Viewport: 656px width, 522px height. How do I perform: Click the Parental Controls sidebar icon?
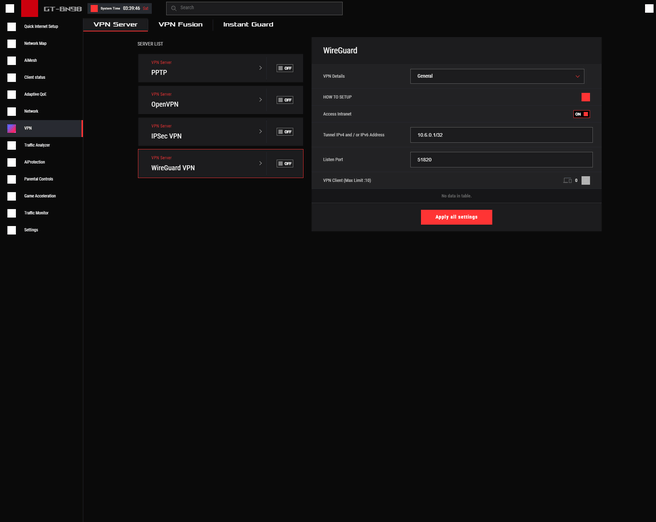click(12, 179)
